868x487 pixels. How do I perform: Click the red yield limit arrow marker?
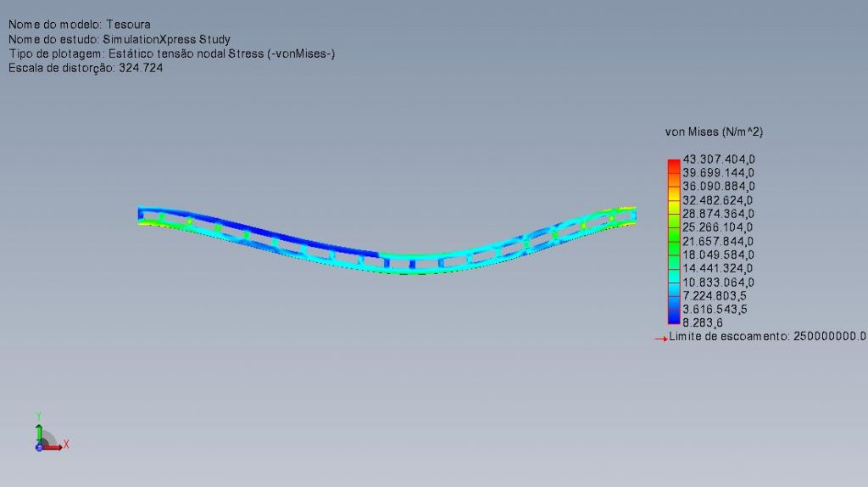pos(661,339)
